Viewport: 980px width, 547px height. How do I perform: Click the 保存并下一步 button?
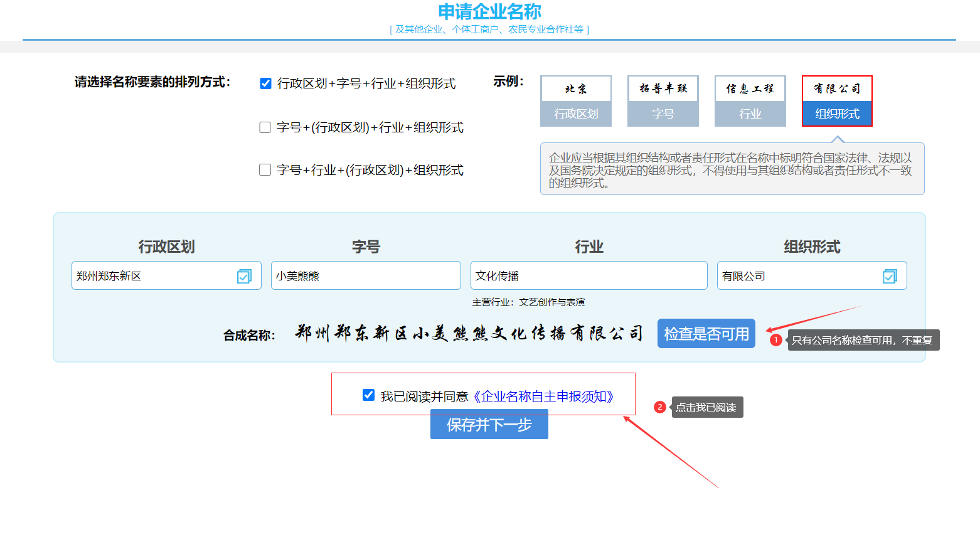point(489,424)
